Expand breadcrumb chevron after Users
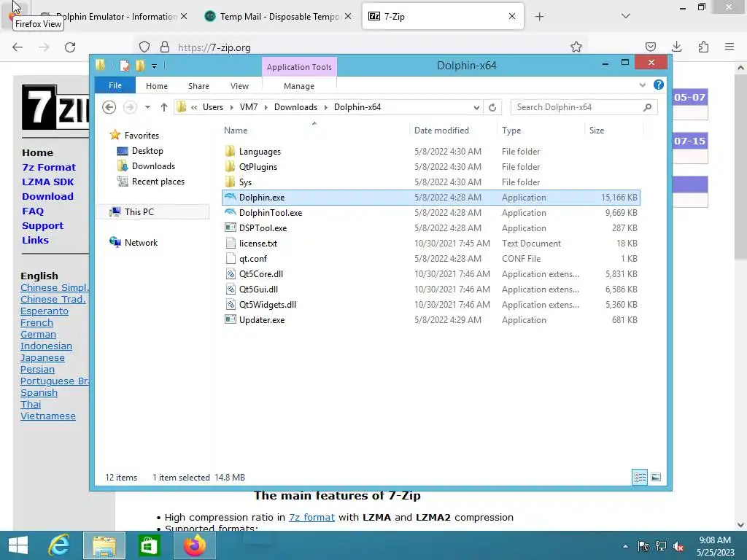 pos(231,107)
